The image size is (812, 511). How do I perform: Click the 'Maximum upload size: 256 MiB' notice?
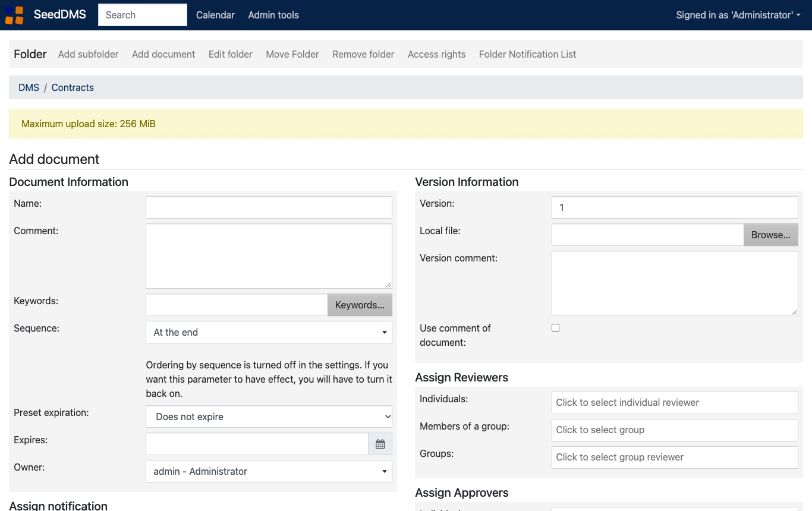[406, 124]
